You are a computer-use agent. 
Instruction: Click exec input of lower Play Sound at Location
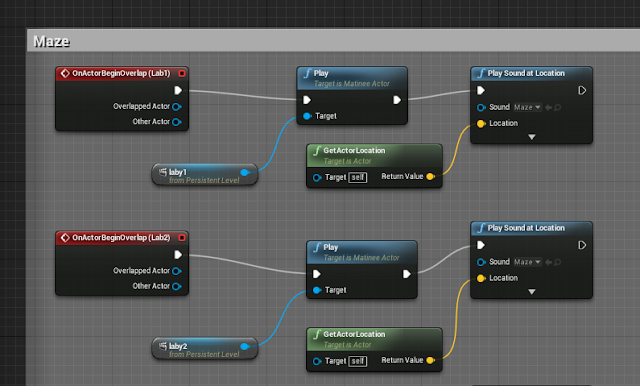tap(481, 245)
